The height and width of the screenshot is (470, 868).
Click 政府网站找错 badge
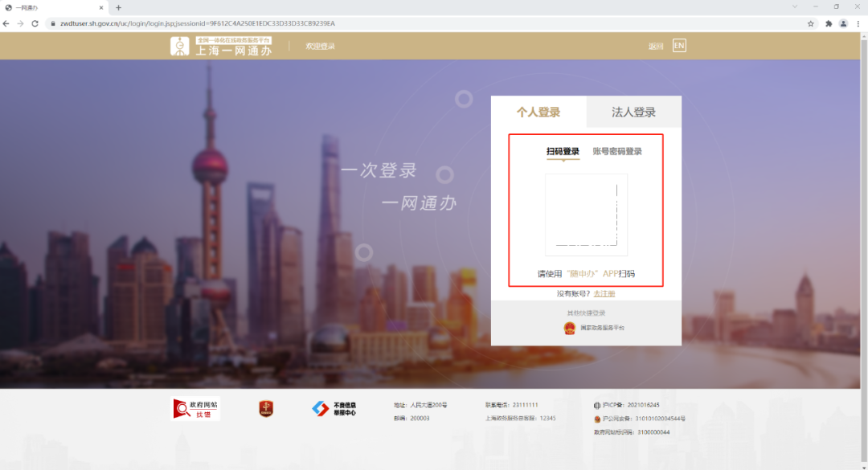(195, 409)
